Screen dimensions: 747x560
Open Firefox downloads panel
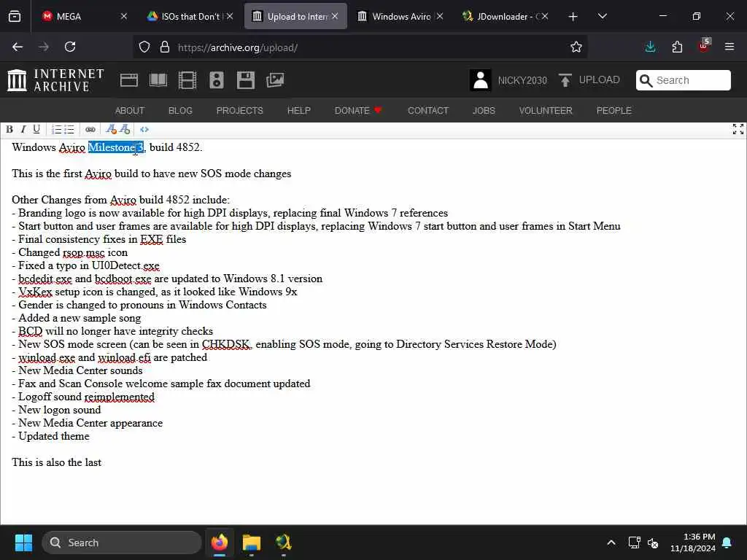pyautogui.click(x=650, y=47)
